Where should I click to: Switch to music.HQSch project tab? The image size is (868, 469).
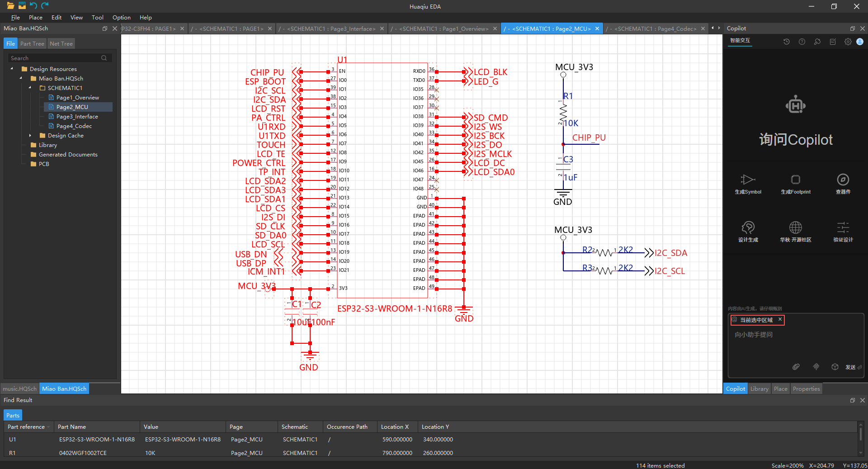19,389
